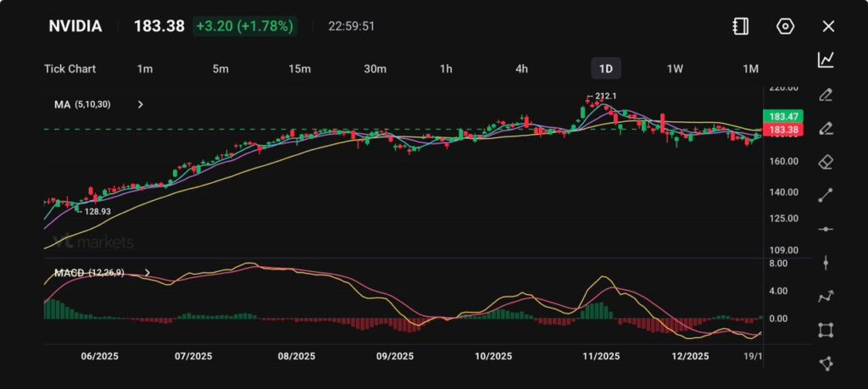
Task: Open the notebook icon in header
Action: pos(741,26)
